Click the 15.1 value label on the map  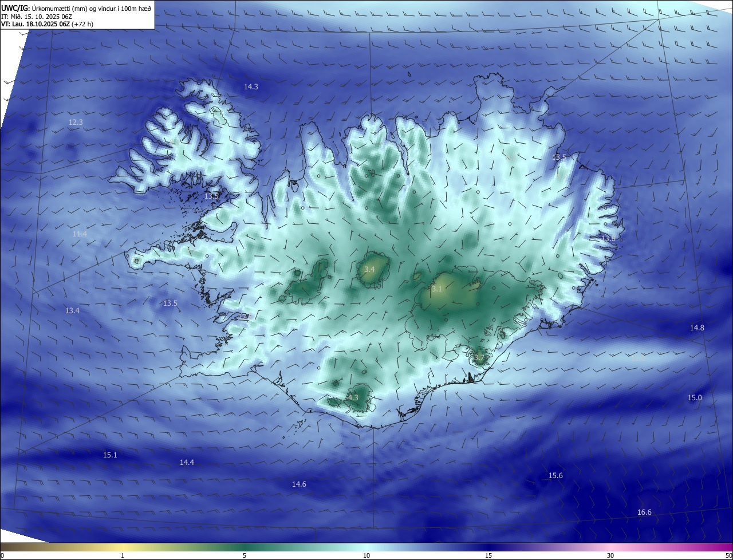tap(110, 455)
